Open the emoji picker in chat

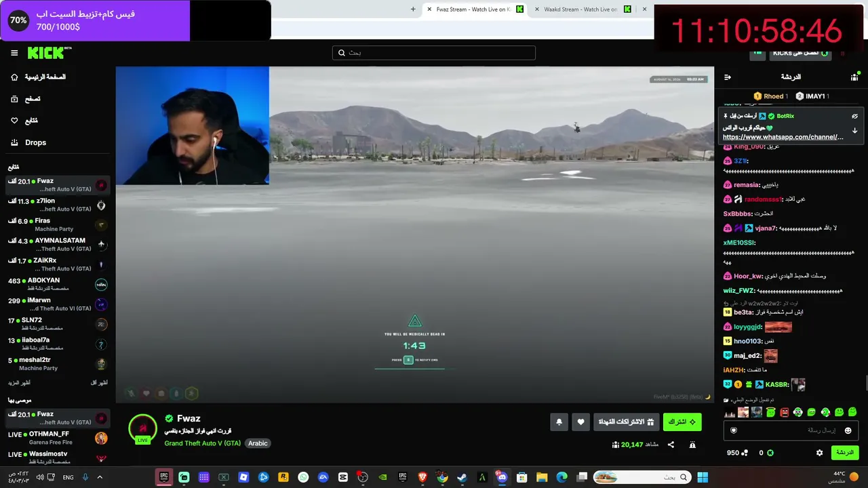click(x=848, y=430)
